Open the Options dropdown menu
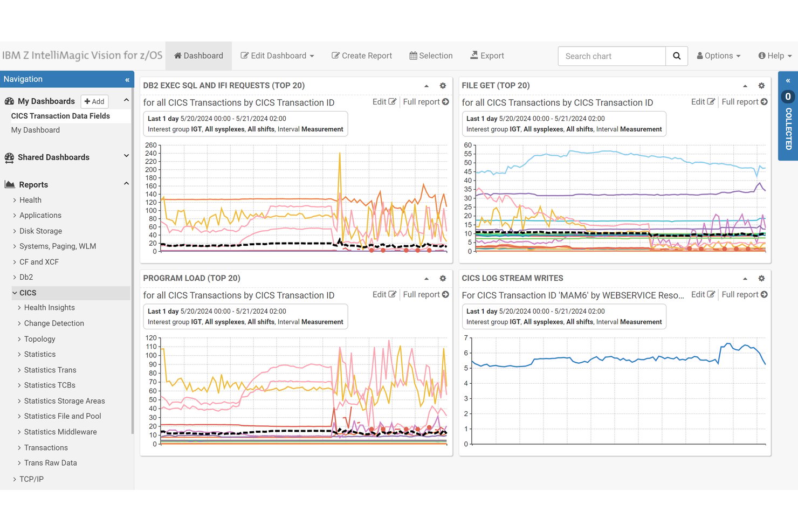 click(x=719, y=56)
